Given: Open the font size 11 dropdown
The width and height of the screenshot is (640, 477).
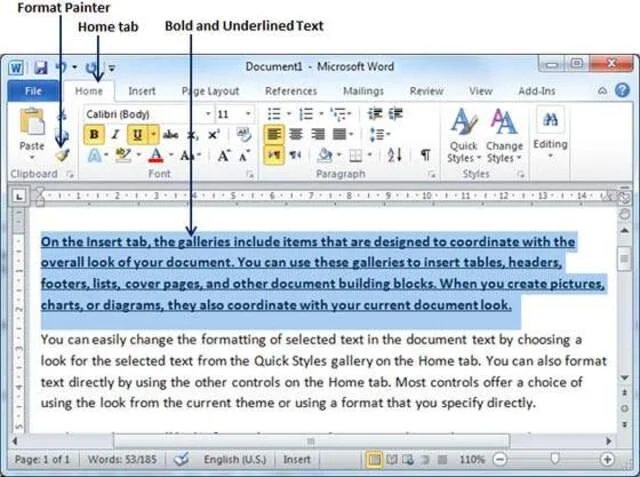Looking at the screenshot, I should [248, 114].
